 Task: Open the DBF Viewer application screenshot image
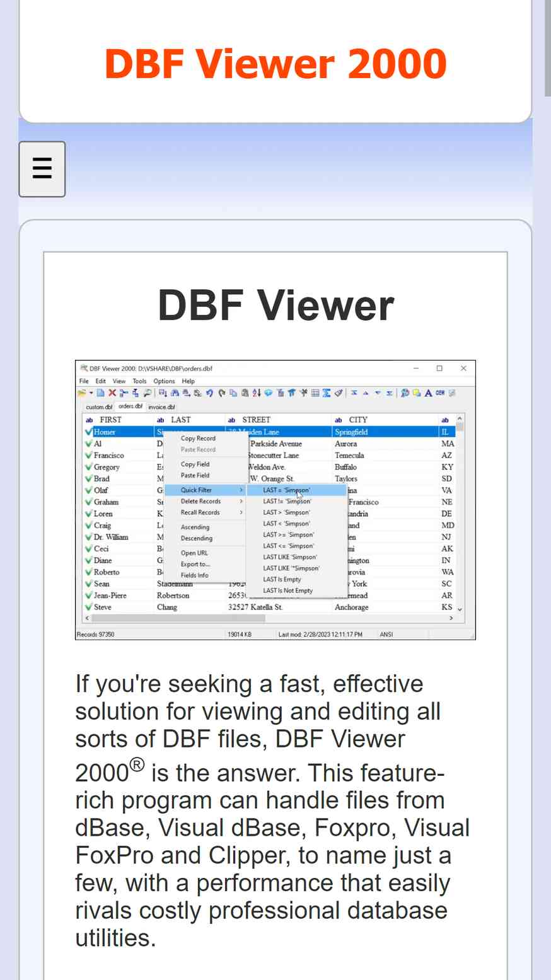275,500
